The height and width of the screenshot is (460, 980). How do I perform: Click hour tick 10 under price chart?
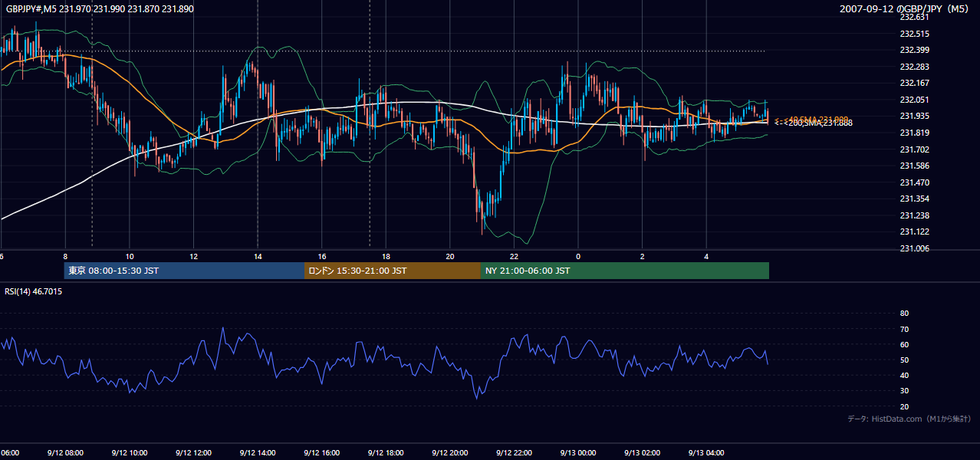pyautogui.click(x=130, y=257)
